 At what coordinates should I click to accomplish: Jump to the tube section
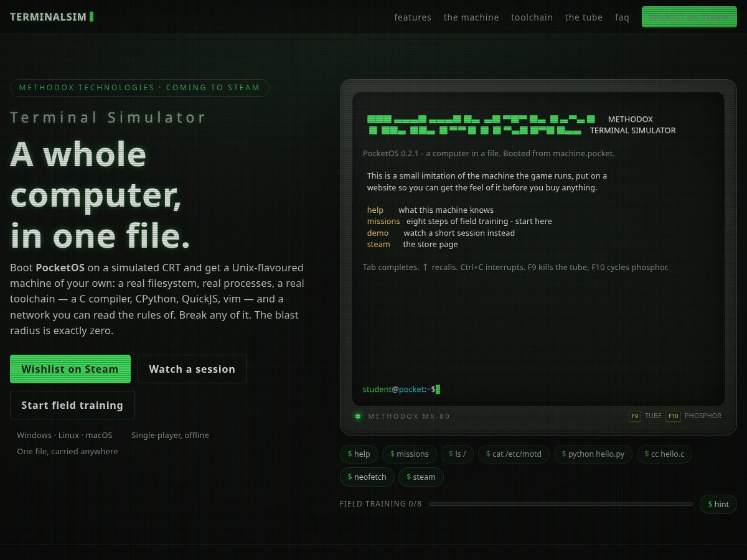point(584,17)
